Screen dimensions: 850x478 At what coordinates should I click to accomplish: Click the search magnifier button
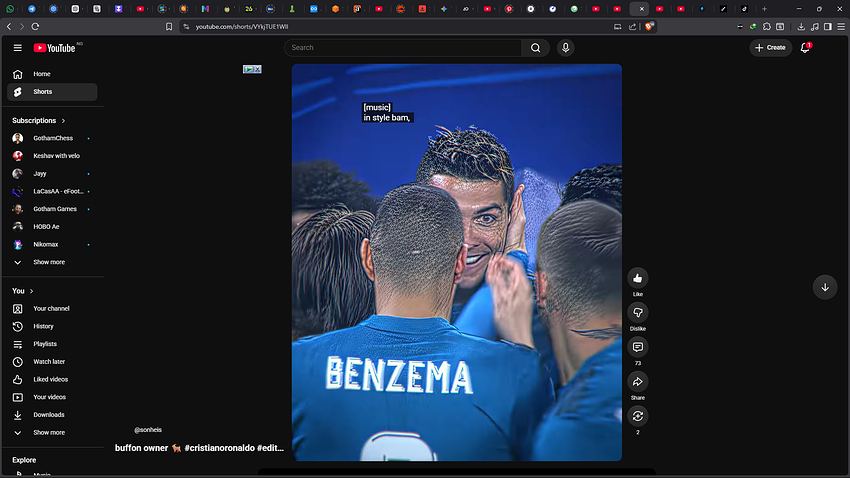point(536,48)
